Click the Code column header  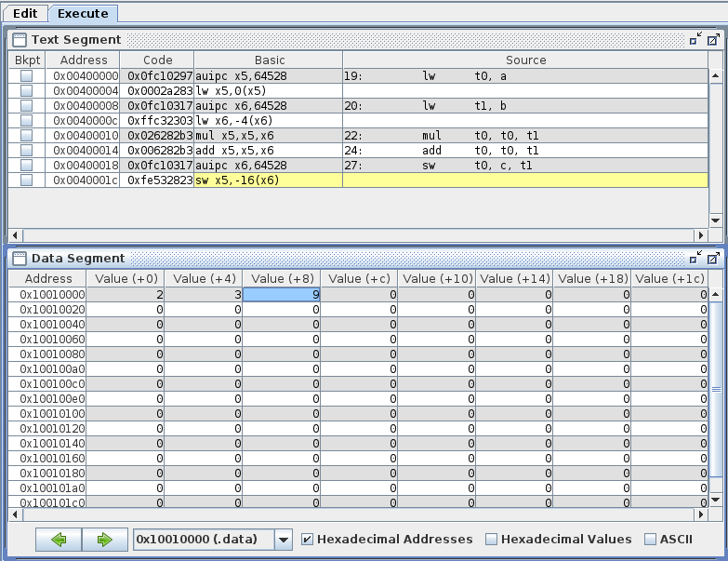157,60
